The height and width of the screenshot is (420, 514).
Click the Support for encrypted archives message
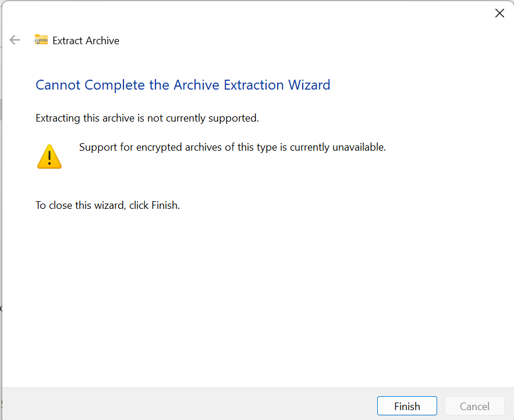(232, 147)
